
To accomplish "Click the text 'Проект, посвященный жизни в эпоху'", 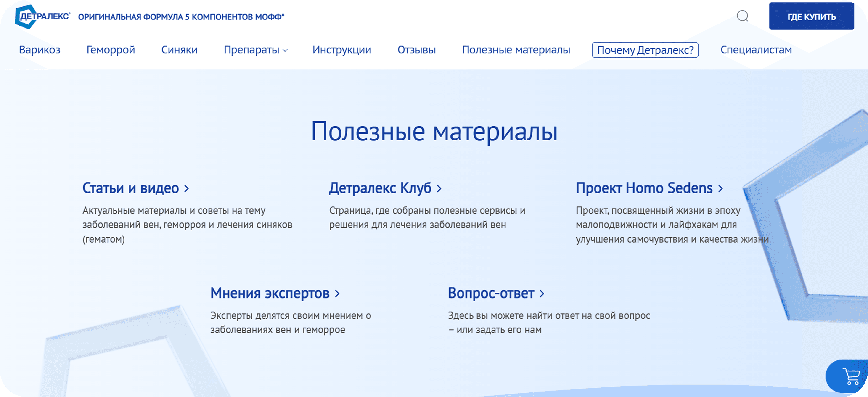I will (672, 225).
